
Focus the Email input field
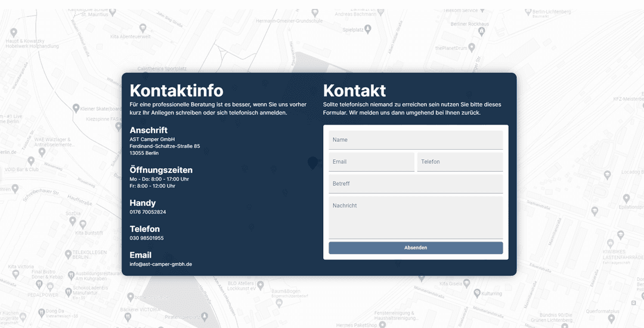pyautogui.click(x=371, y=162)
